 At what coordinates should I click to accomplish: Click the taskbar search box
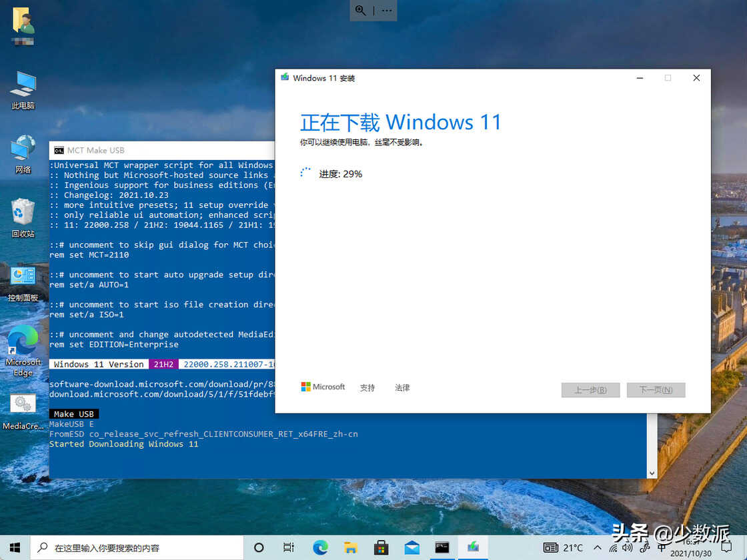coord(137,547)
